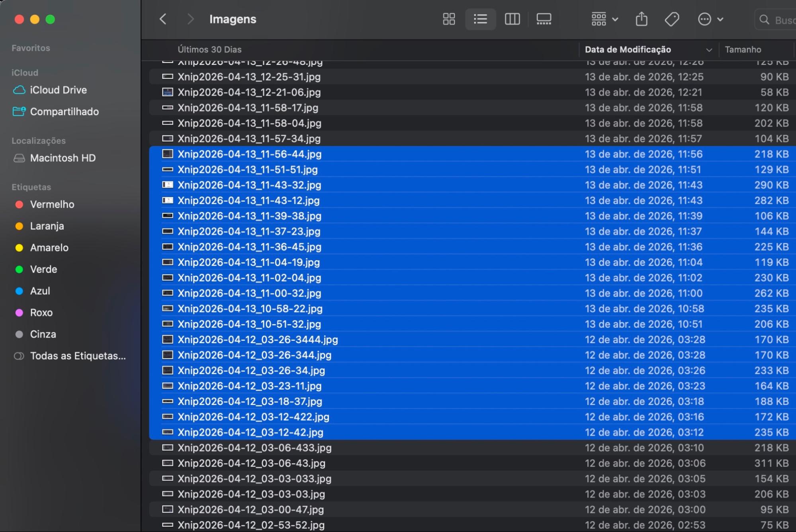
Task: Select file name Xnip2026-04-12_03-03-033.jpg
Action: point(254,478)
